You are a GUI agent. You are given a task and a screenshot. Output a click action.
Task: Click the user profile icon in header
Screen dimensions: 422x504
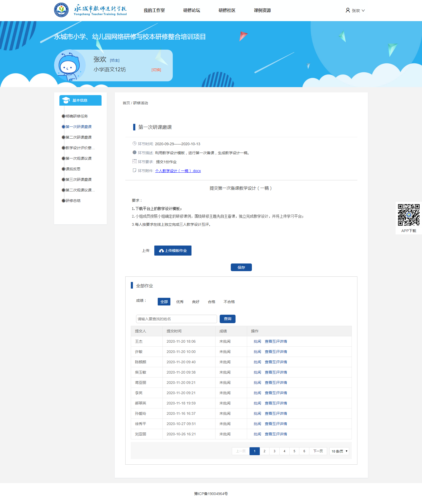(x=348, y=10)
